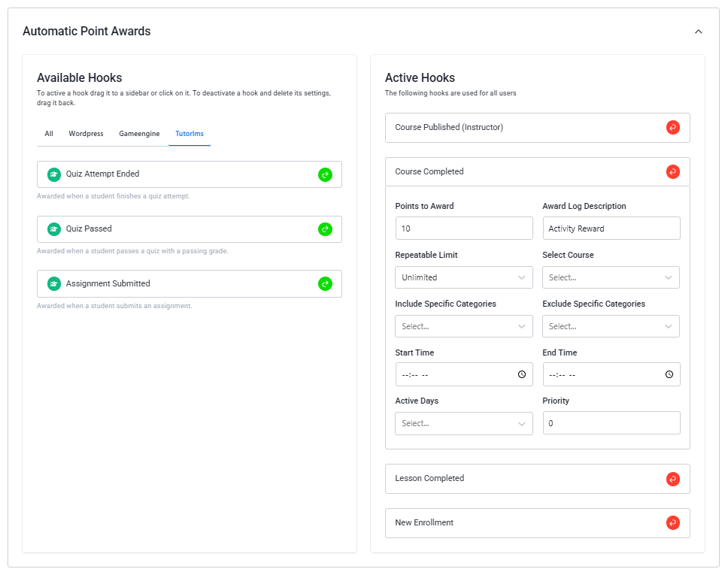
Task: Open Exclude Specific Categories dropdown
Action: point(611,326)
